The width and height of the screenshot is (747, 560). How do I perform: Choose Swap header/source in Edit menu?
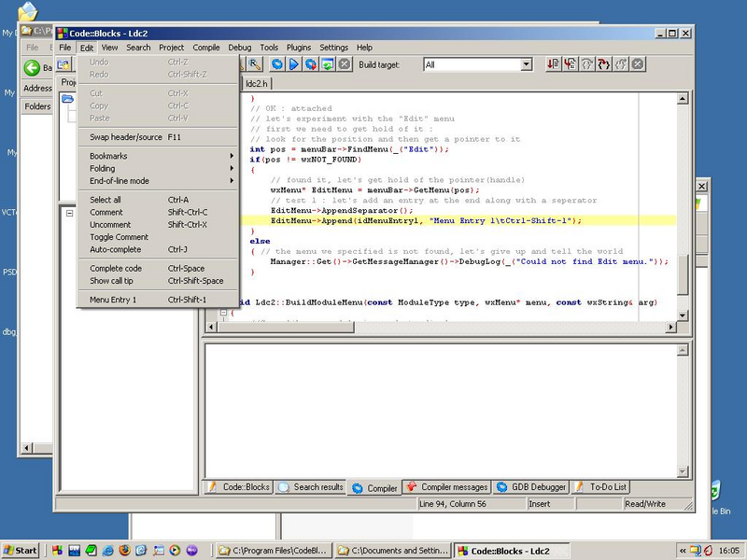pyautogui.click(x=158, y=136)
